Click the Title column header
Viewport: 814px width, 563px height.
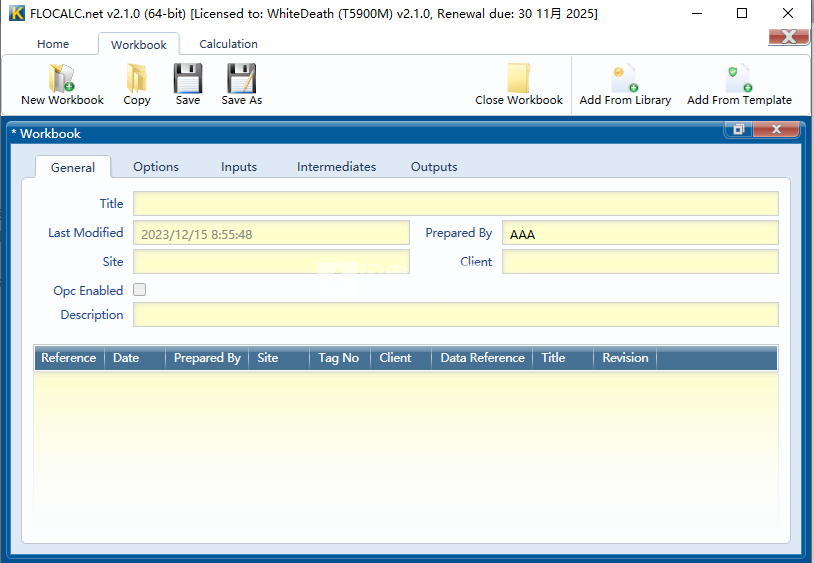click(563, 358)
